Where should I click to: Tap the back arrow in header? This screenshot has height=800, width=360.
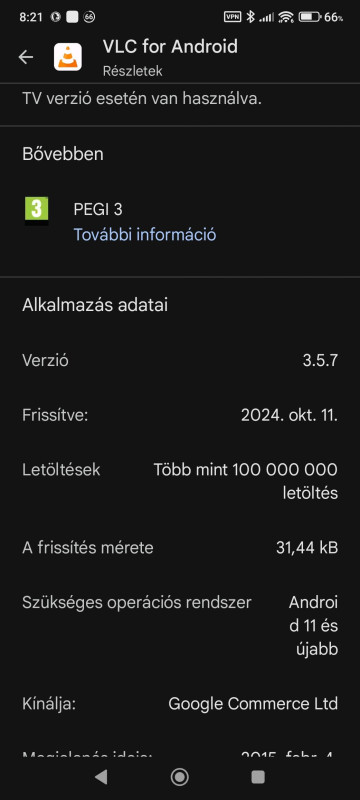click(x=26, y=57)
